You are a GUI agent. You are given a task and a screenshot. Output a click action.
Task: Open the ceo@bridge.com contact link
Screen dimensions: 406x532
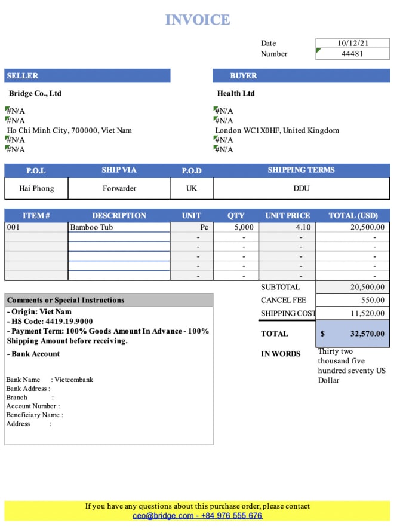pyautogui.click(x=197, y=516)
